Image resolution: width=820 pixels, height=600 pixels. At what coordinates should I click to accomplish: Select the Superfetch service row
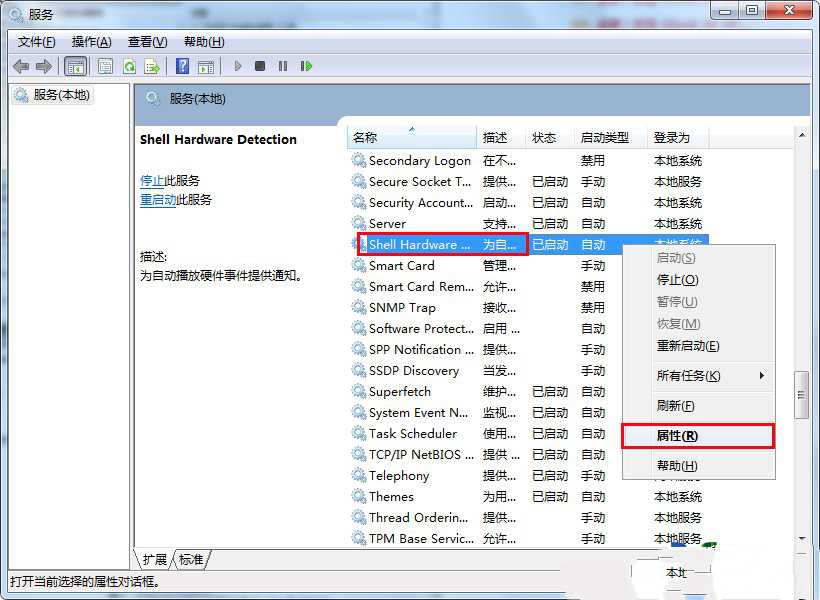(x=400, y=392)
